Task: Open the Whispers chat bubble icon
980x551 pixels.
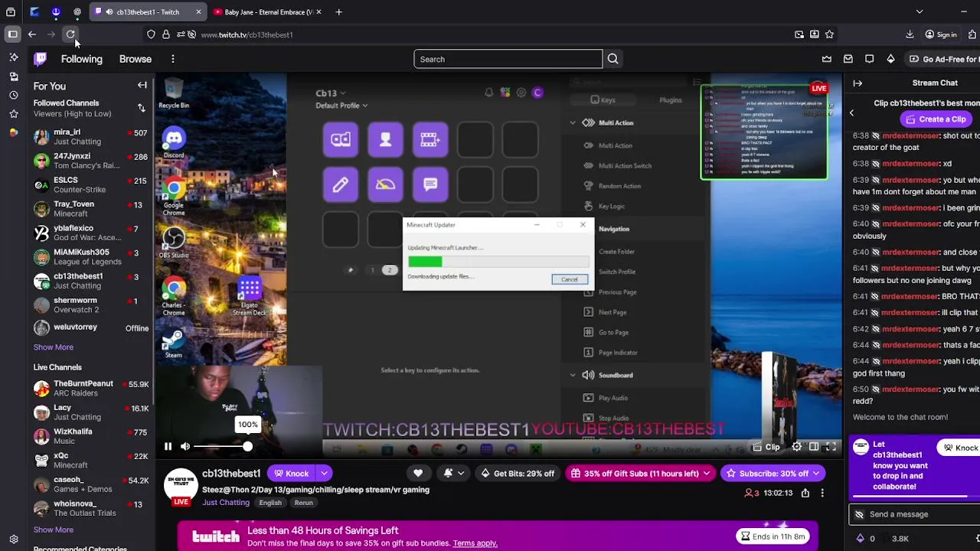Action: (869, 59)
